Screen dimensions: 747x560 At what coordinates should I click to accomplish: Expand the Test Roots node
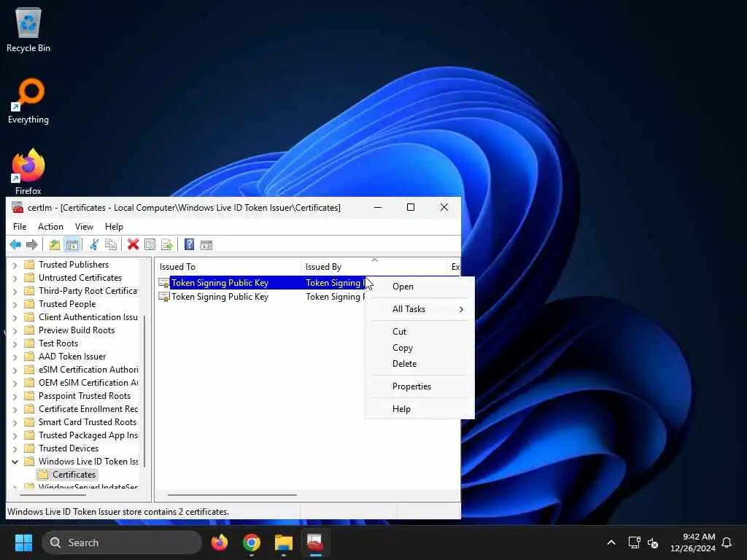click(x=15, y=344)
